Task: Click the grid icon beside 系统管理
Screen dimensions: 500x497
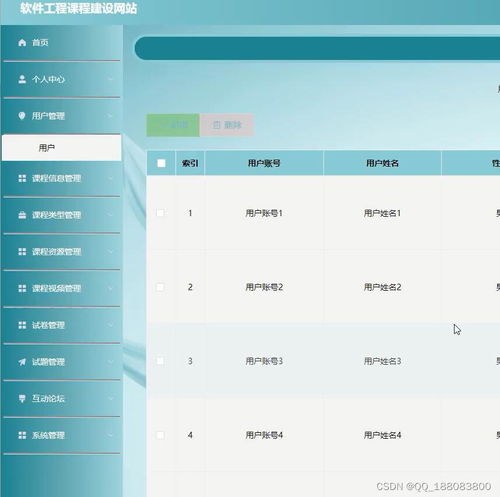Action: click(x=22, y=435)
